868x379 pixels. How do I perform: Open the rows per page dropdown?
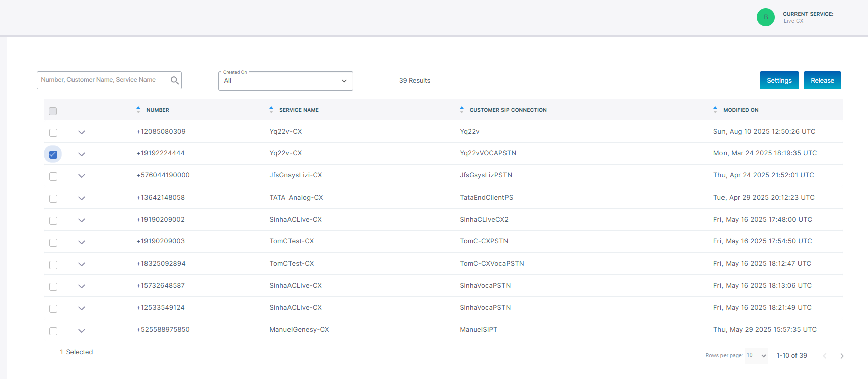[756, 356]
